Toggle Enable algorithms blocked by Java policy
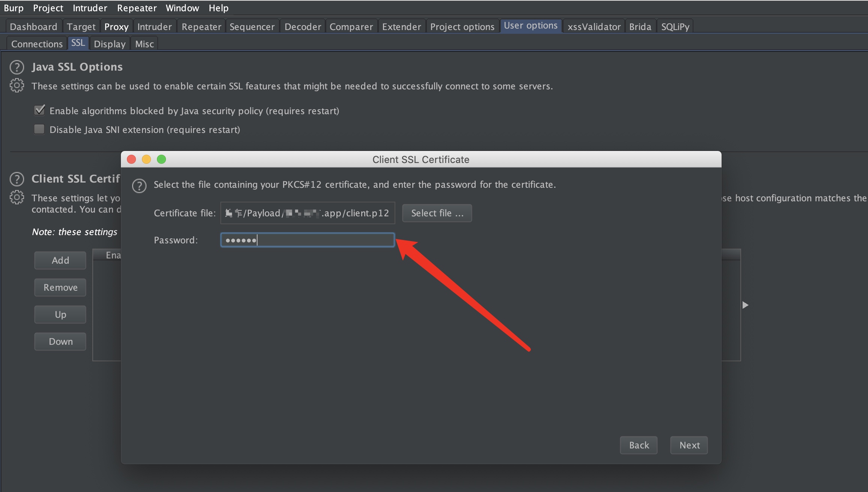868x492 pixels. (x=39, y=110)
